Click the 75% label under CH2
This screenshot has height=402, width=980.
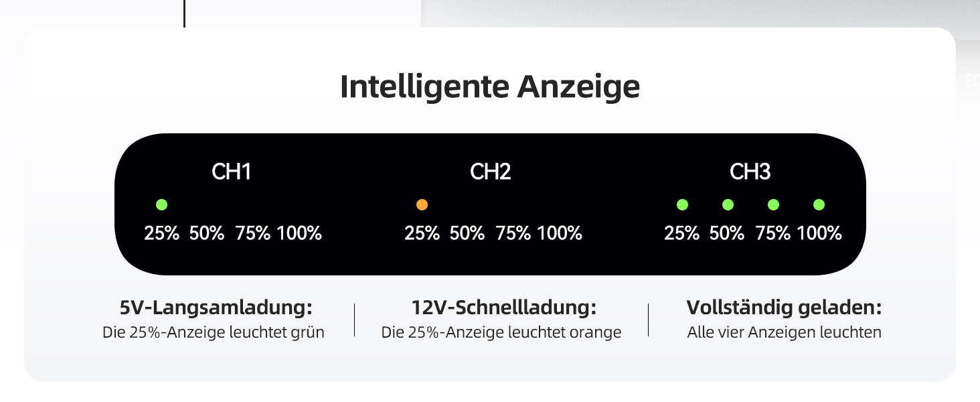click(513, 234)
